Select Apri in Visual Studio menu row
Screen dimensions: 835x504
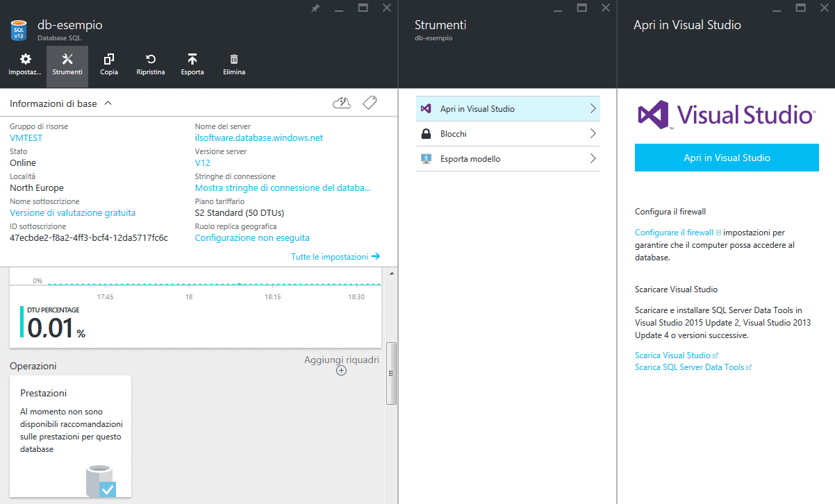pyautogui.click(x=508, y=109)
